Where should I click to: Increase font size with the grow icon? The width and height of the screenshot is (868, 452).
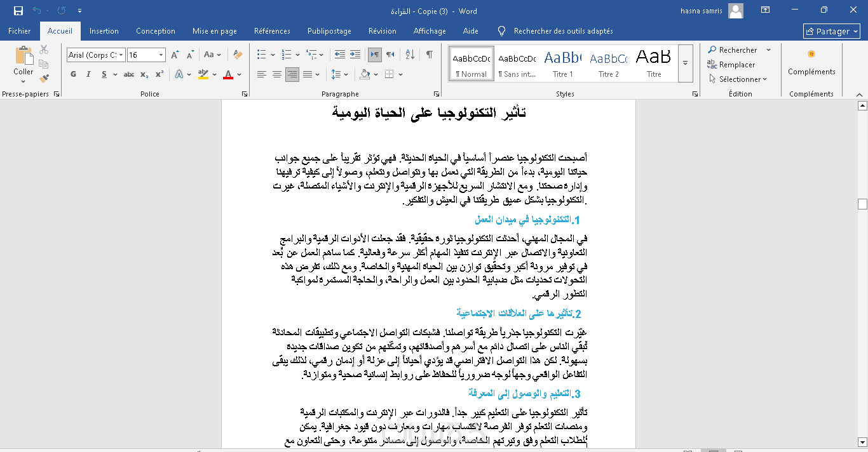(175, 55)
